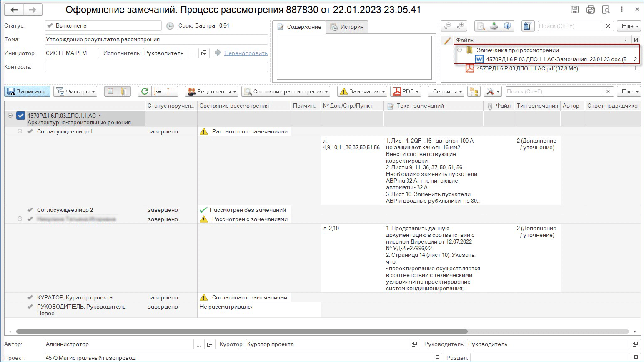Open the Еще menu in files panel
The width and height of the screenshot is (644, 362).
(x=629, y=26)
